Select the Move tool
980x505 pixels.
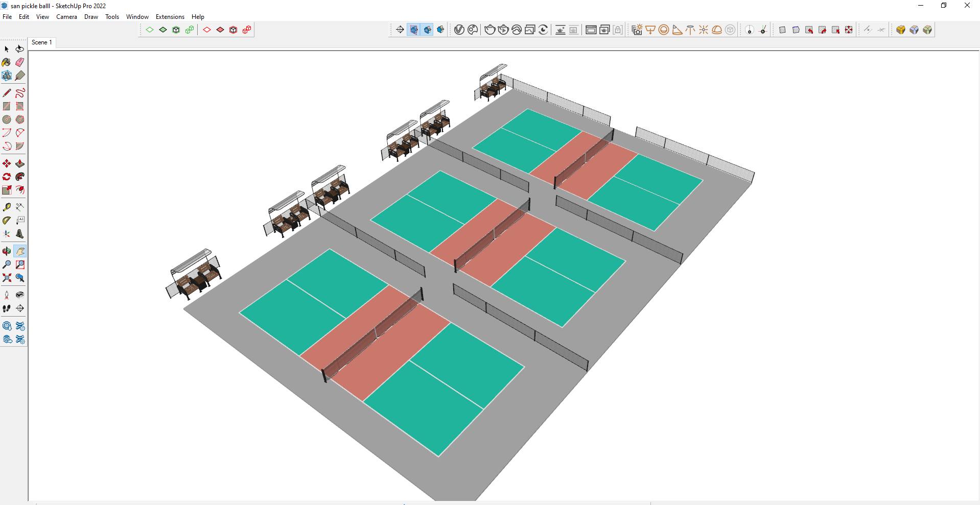click(x=7, y=164)
